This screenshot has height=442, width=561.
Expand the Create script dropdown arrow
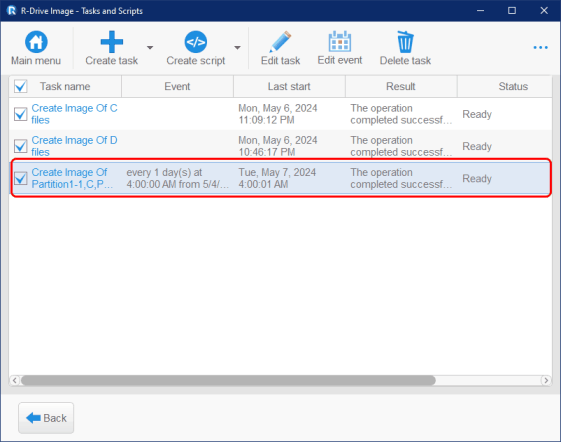click(x=237, y=48)
